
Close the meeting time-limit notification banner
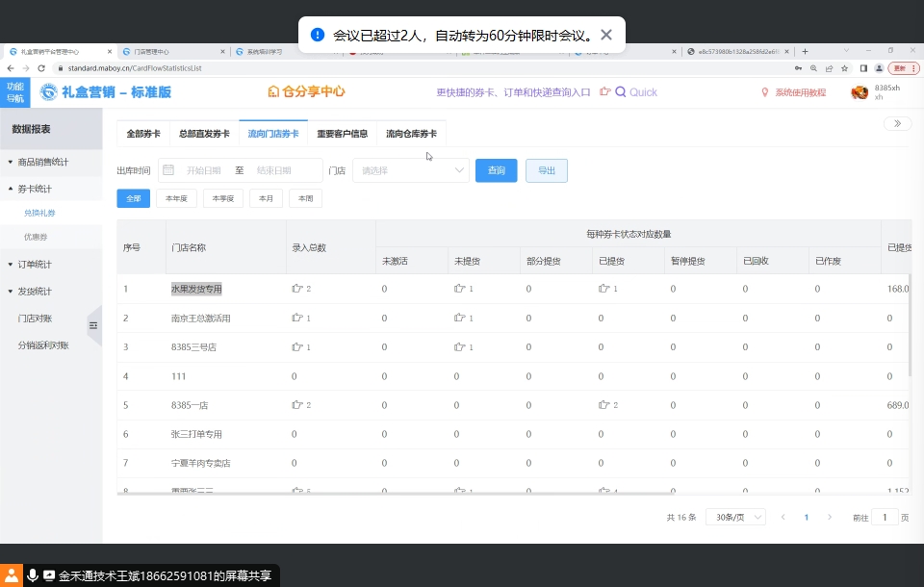(606, 36)
